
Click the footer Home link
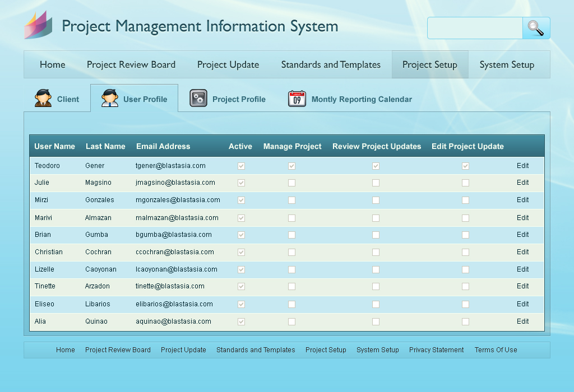(66, 350)
